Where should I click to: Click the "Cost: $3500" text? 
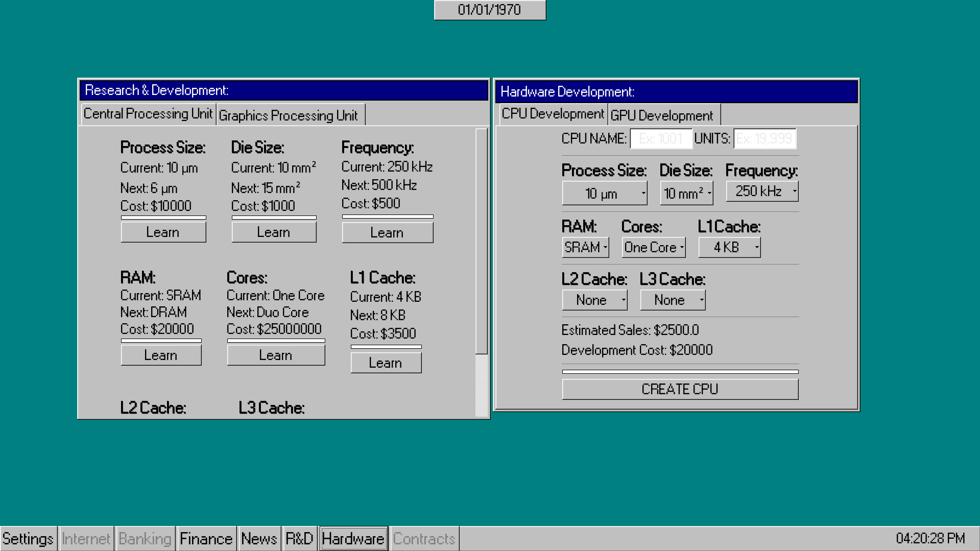[x=383, y=334]
